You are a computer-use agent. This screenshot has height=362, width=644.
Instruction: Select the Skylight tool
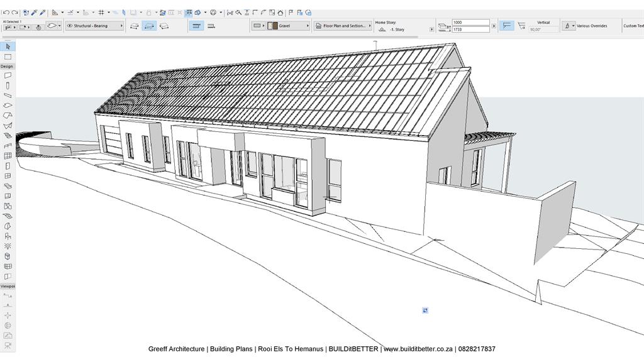tap(8, 186)
